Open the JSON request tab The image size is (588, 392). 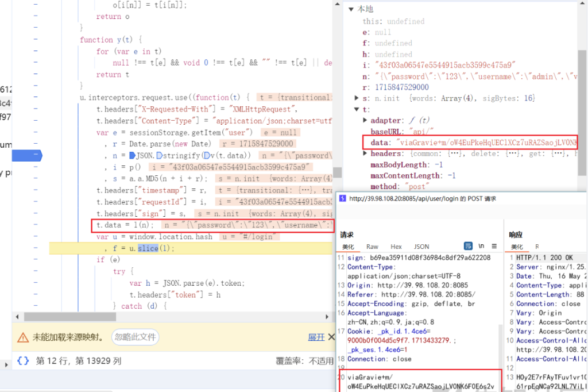(x=421, y=247)
